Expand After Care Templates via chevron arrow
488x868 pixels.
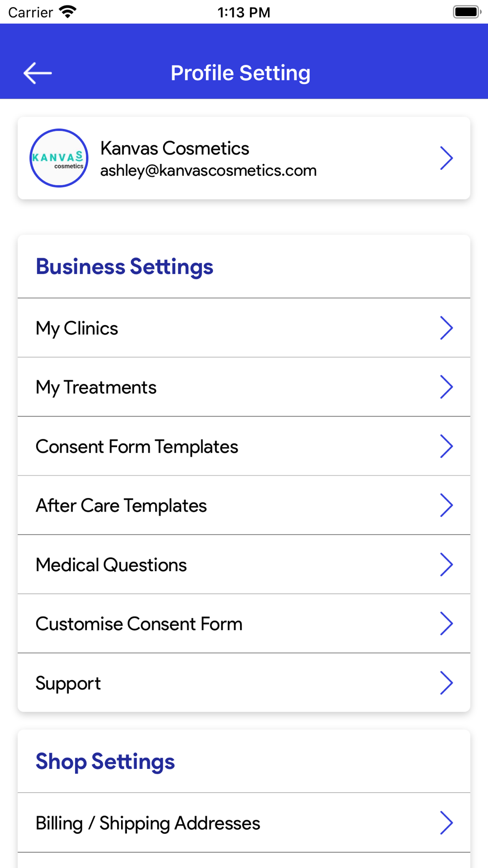tap(447, 505)
